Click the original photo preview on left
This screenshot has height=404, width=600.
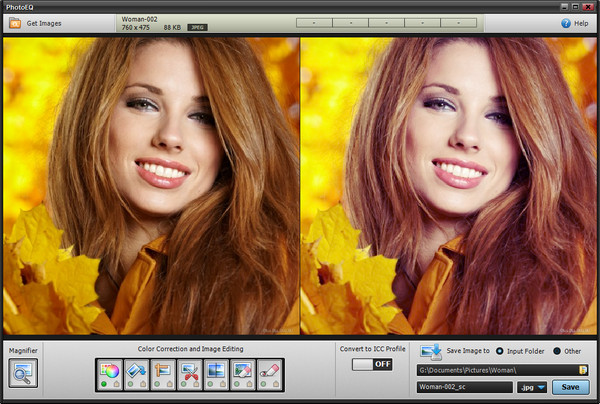(151, 187)
